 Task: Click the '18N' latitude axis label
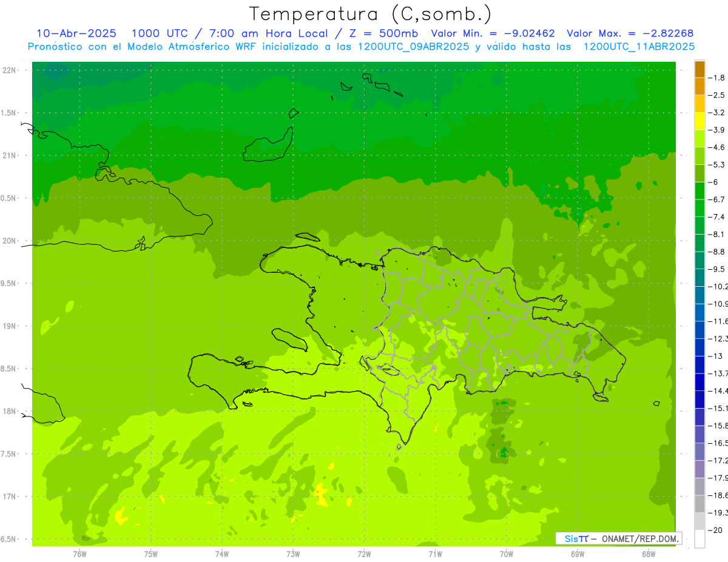[x=9, y=412]
